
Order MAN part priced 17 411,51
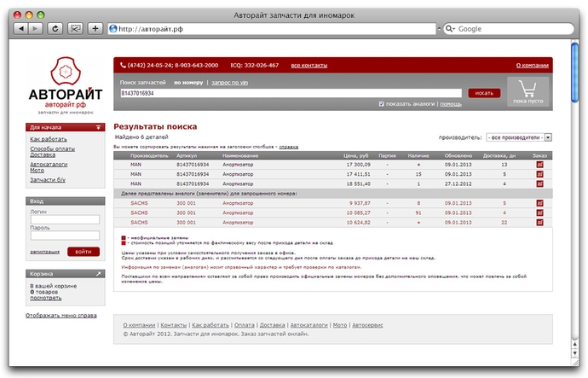tap(539, 174)
